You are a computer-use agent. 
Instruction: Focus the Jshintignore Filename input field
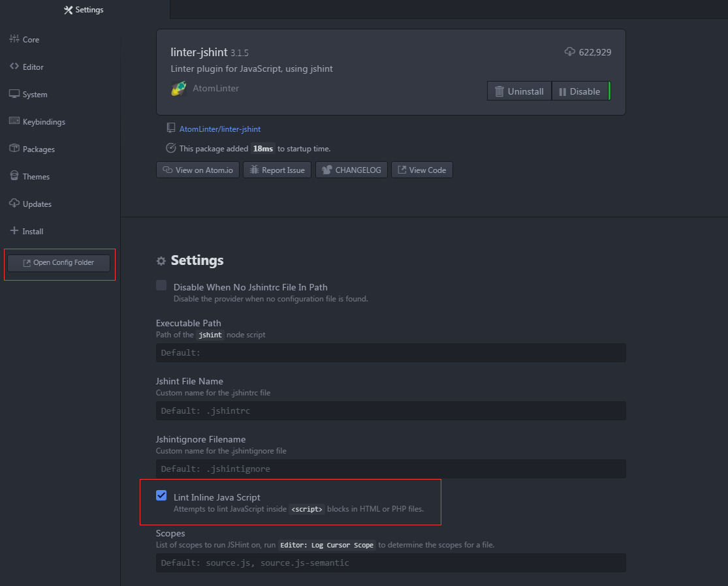tap(391, 469)
